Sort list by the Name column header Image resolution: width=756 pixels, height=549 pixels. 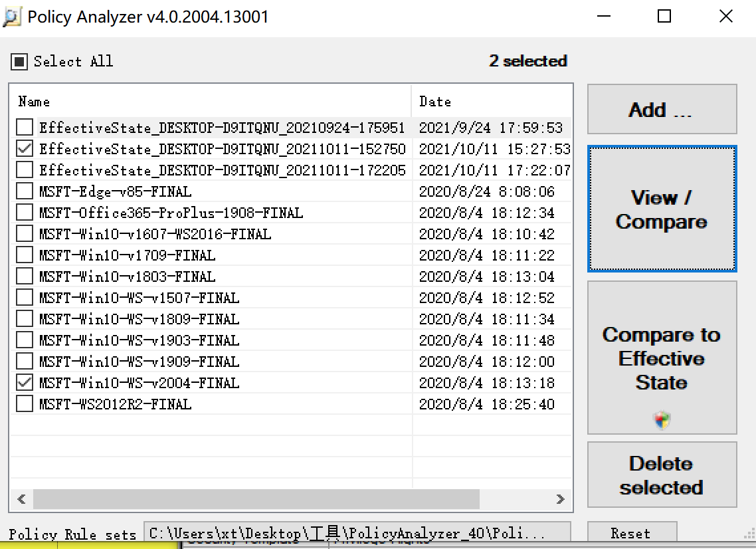211,101
